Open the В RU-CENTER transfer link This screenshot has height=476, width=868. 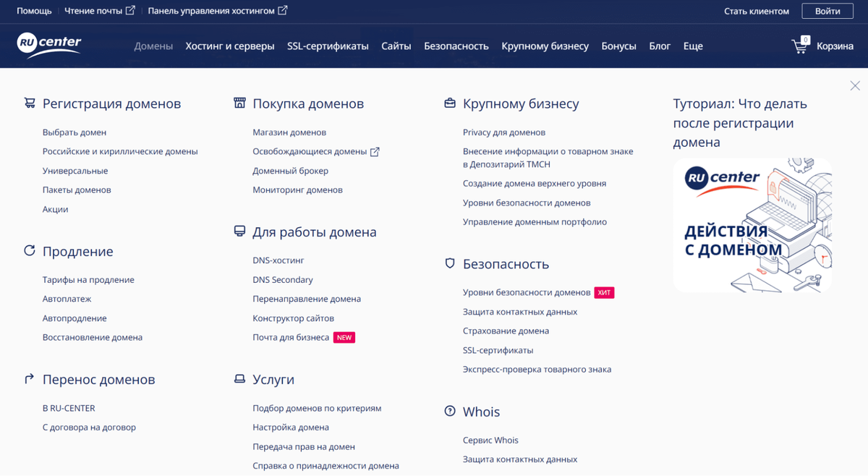69,408
